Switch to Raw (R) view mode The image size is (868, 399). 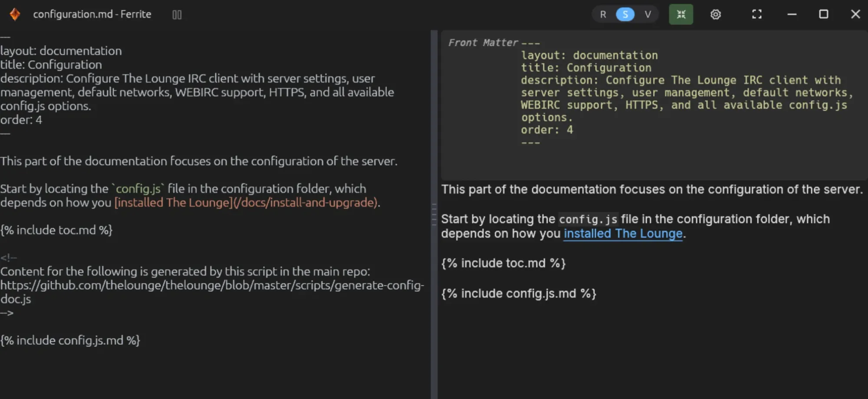pos(603,14)
